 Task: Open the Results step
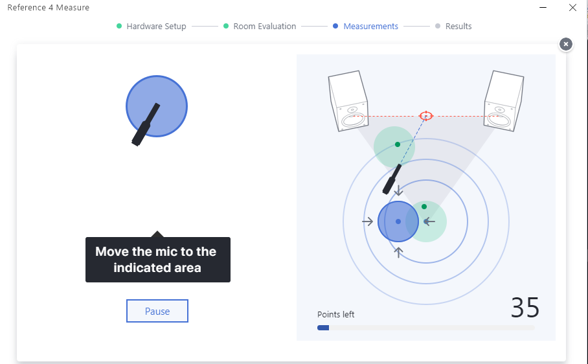[x=458, y=27]
